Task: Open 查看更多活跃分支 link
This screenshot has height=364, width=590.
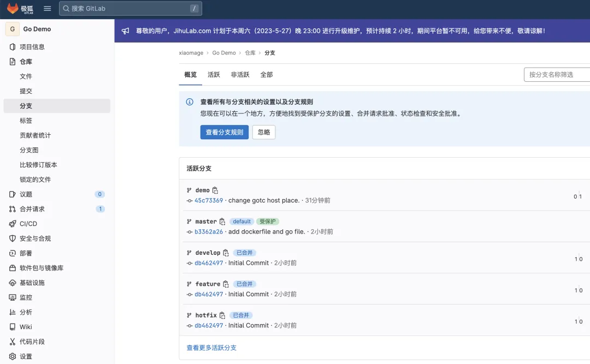Action: pyautogui.click(x=211, y=348)
